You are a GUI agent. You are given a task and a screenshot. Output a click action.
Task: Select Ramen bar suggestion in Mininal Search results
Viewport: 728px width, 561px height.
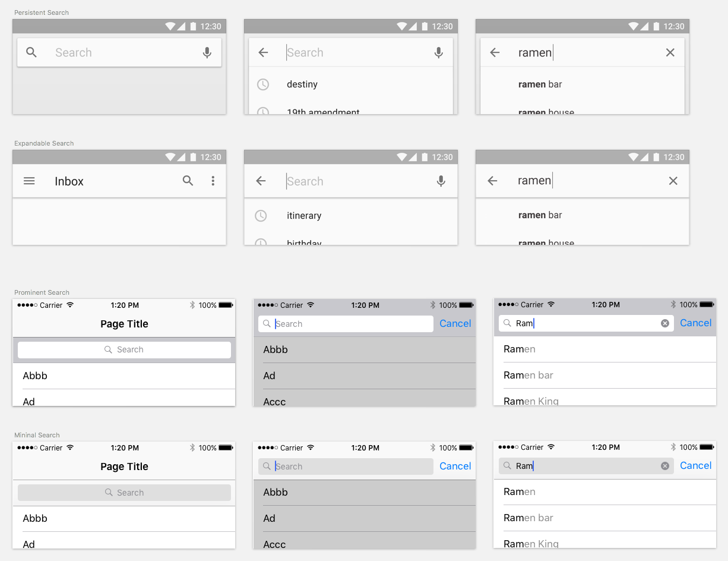605,518
